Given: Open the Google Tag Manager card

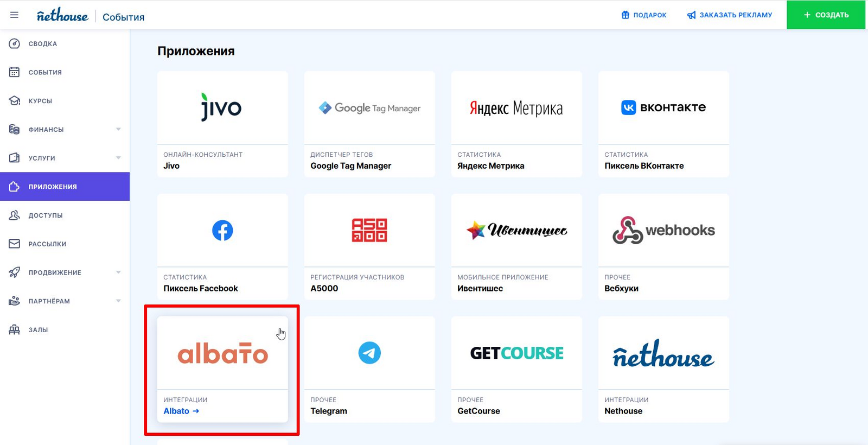Looking at the screenshot, I should 369,124.
